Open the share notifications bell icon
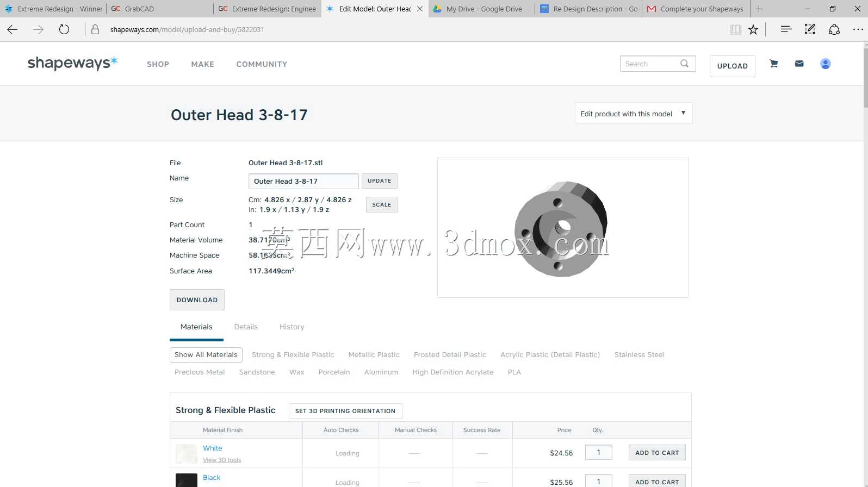This screenshot has width=868, height=487. [x=834, y=29]
